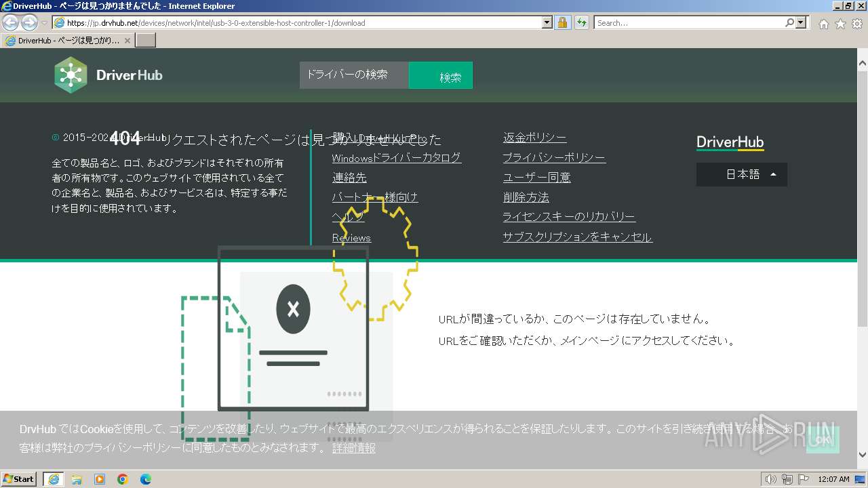Launch Edge from the taskbar
The width and height of the screenshot is (868, 488).
pyautogui.click(x=145, y=479)
